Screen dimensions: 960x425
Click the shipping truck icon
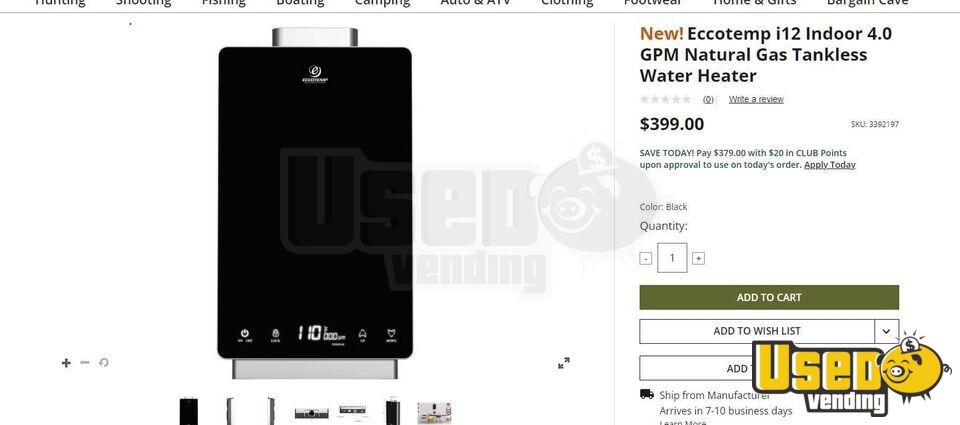[647, 394]
